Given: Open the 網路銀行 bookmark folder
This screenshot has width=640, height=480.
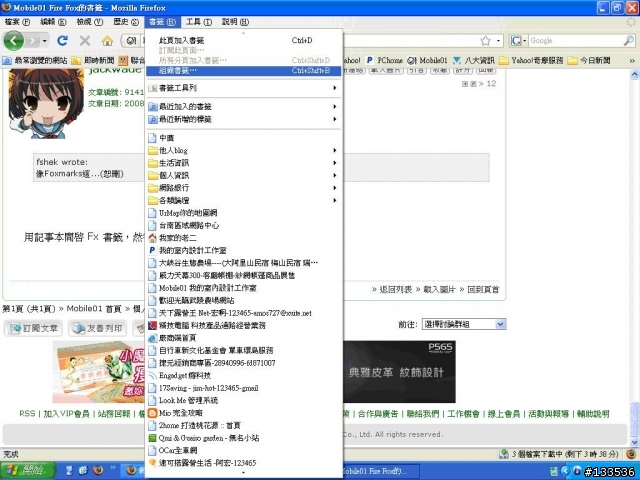Looking at the screenshot, I should pyautogui.click(x=243, y=188).
